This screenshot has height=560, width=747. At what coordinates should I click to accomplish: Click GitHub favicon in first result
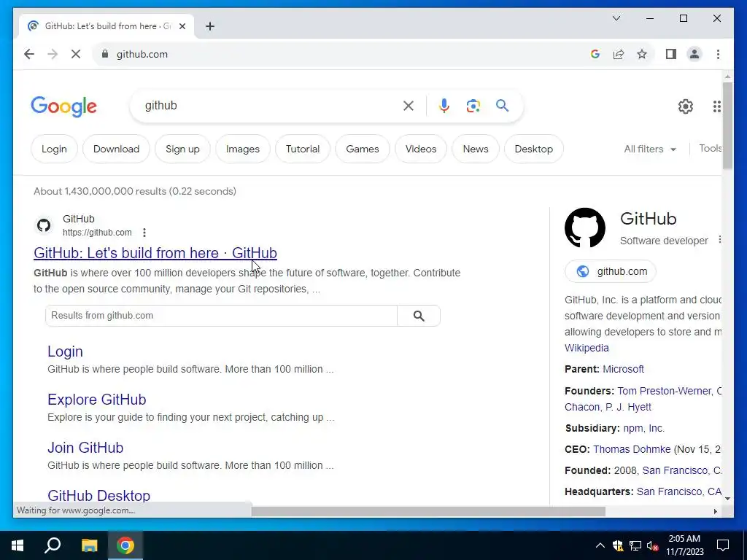point(44,225)
